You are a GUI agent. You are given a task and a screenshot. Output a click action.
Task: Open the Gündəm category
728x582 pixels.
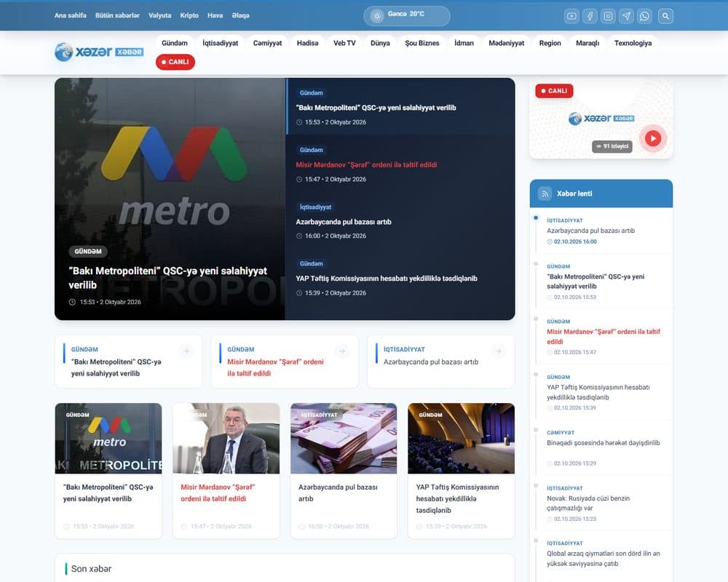coord(175,43)
